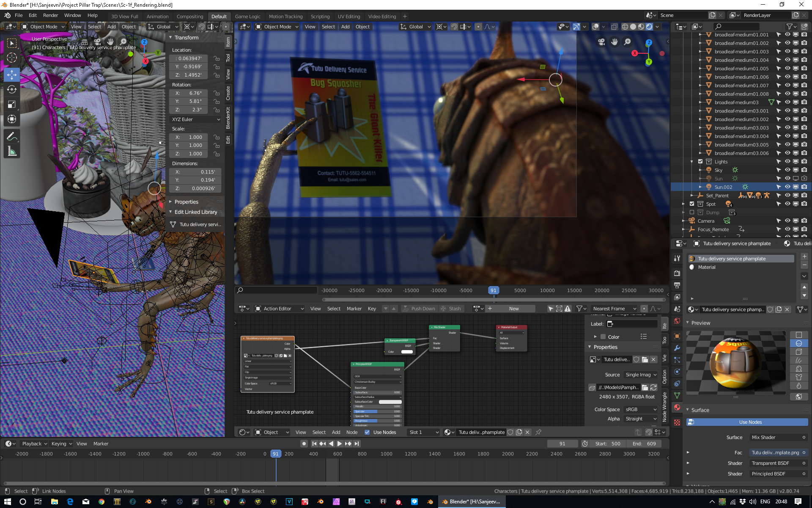Open the World properties tab
Viewport: 812px width, 508px height.
point(677,321)
